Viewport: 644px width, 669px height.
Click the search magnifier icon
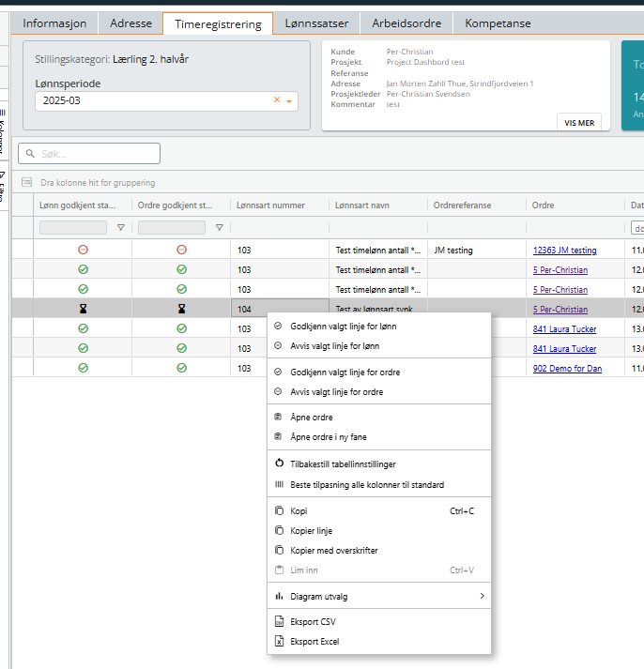pos(30,154)
